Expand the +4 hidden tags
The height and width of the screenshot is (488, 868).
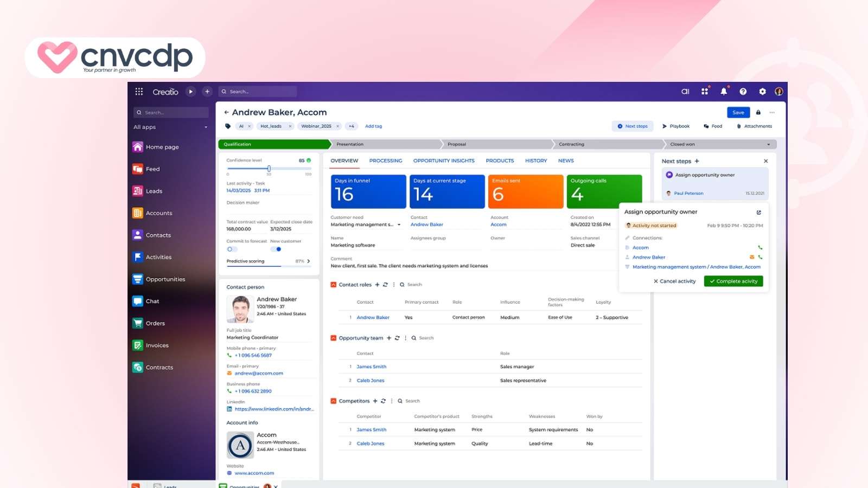[x=351, y=126]
